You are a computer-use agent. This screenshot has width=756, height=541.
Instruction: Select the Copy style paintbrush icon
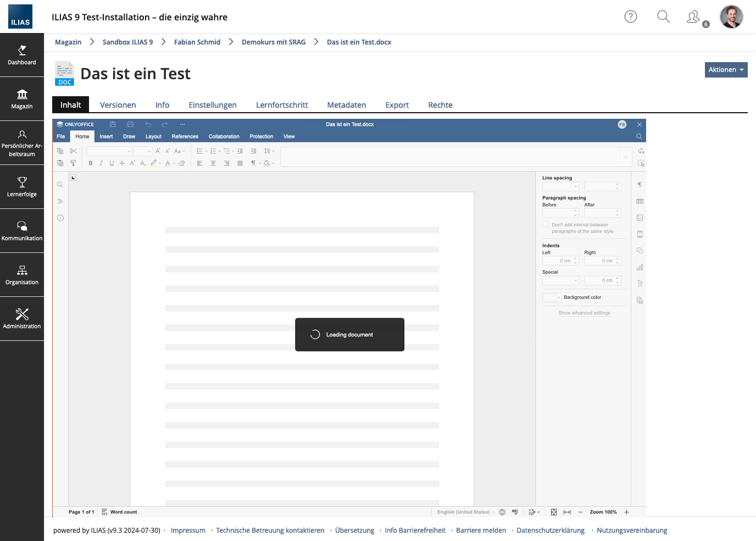coord(73,163)
